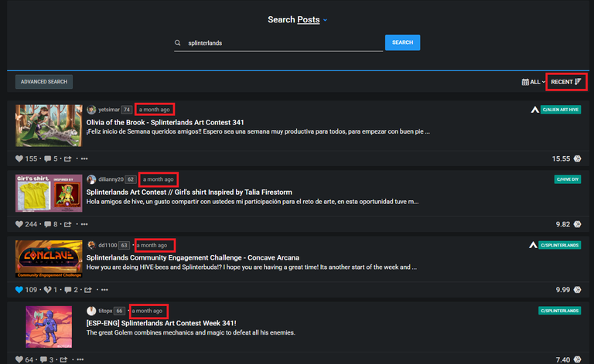
Task: Click the splinterlands search text field
Action: 278,43
